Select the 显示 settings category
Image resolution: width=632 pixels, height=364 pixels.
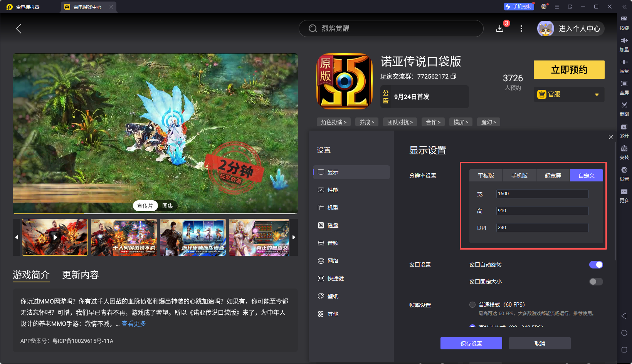351,172
